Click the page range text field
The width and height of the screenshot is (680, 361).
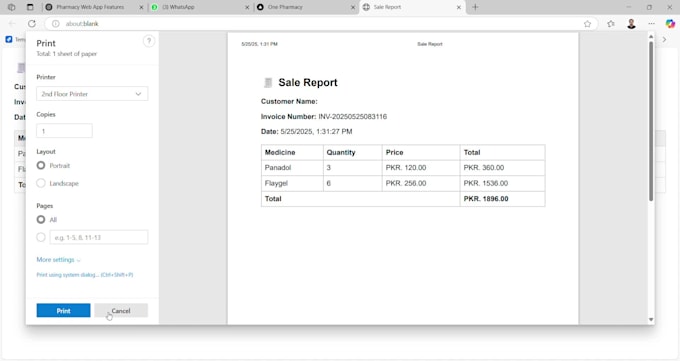click(x=99, y=237)
